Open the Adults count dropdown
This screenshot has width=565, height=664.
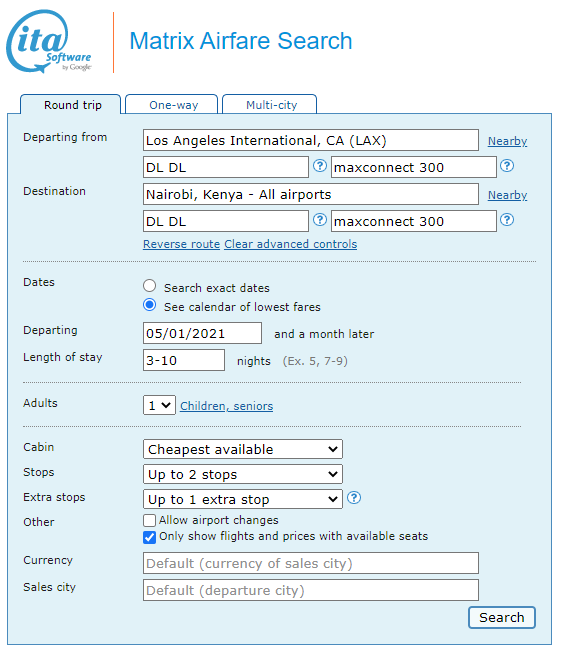point(159,405)
